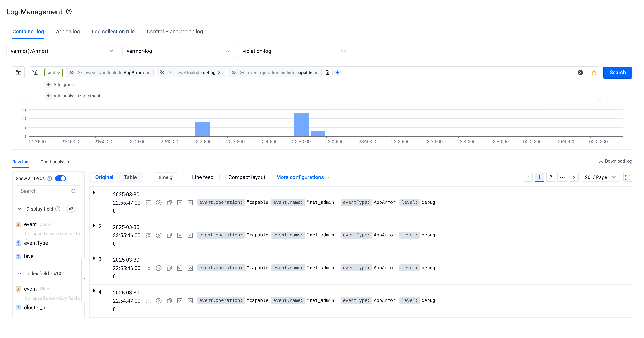This screenshot has width=644, height=338.
Task: Click the context search icon on row 2
Action: click(x=148, y=235)
